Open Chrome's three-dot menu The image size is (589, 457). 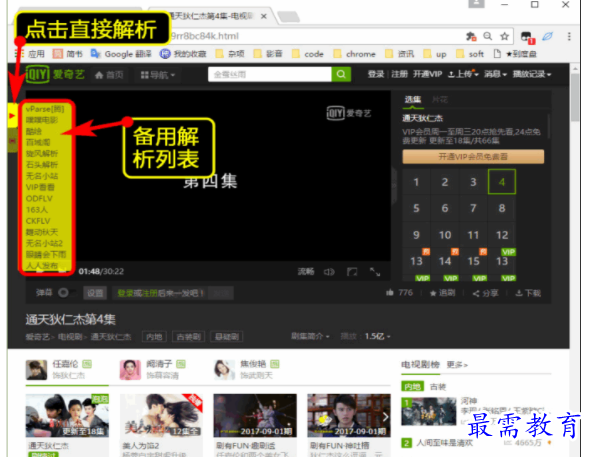[569, 36]
